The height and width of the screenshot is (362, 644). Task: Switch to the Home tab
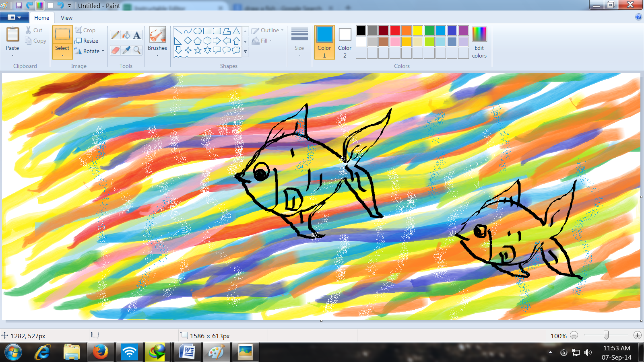[41, 18]
